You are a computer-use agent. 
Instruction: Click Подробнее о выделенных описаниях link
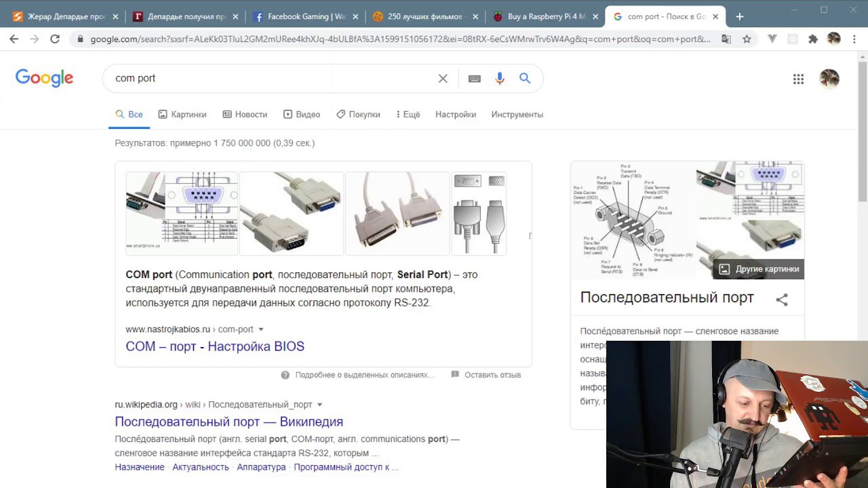(x=364, y=375)
